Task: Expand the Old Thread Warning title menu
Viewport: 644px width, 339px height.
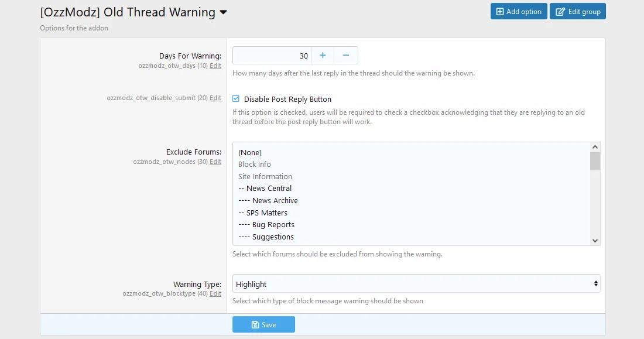Action: [x=223, y=12]
